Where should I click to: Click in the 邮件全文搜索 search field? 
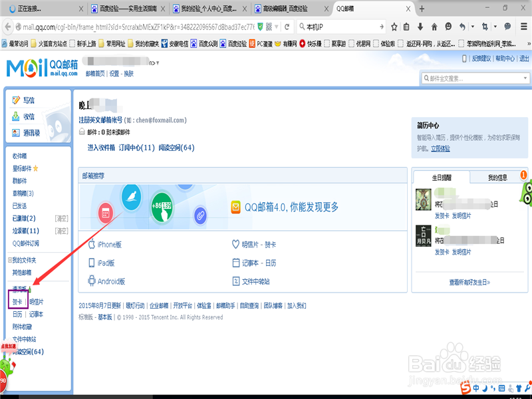(x=473, y=78)
